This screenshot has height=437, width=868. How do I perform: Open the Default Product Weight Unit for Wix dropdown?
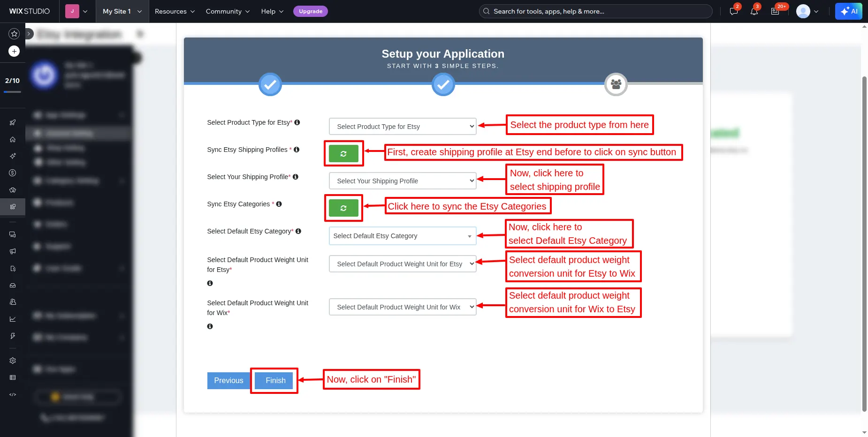(403, 307)
